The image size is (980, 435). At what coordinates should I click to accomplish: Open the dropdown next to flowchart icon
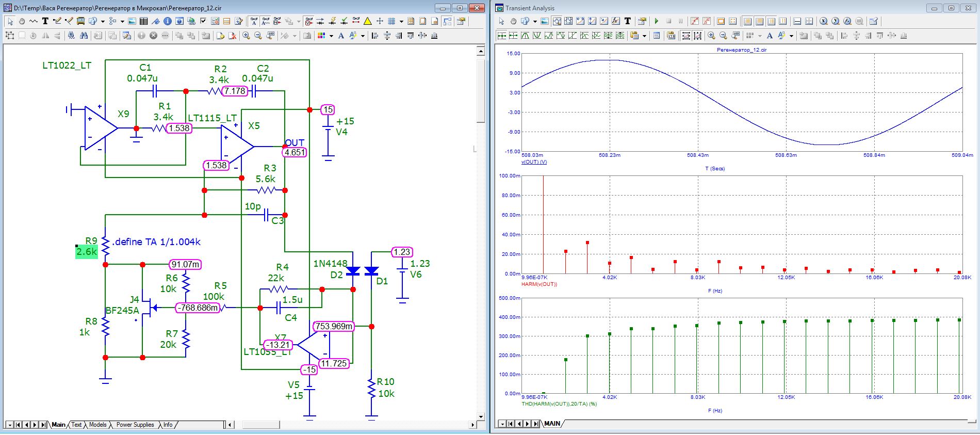click(x=122, y=21)
